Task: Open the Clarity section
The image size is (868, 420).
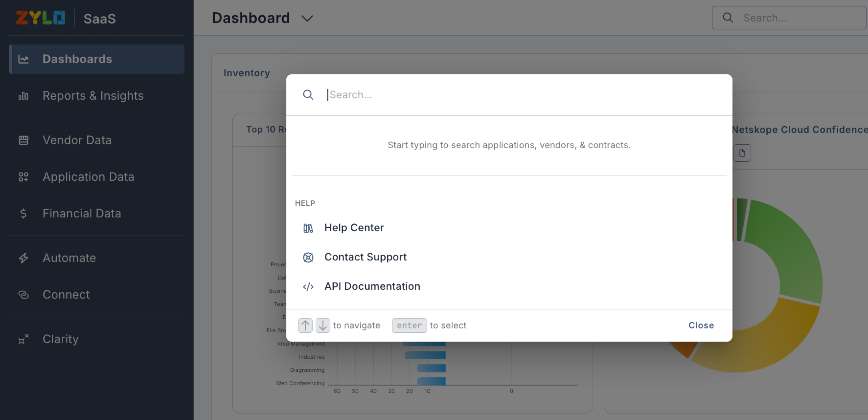Action: pyautogui.click(x=97, y=339)
